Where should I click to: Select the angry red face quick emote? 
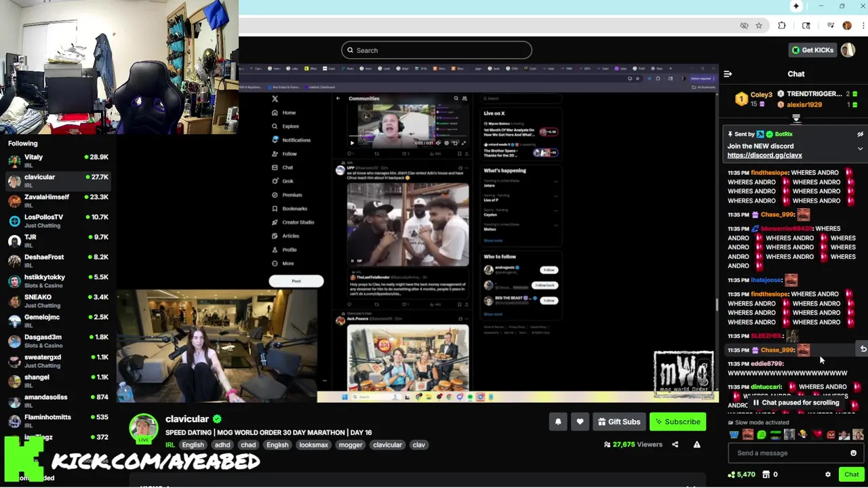[x=831, y=435]
